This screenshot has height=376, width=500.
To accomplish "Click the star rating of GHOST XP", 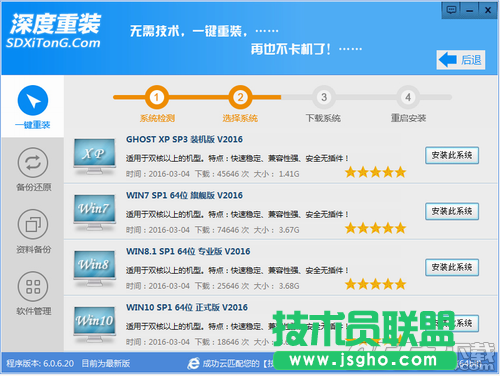I will (x=376, y=172).
